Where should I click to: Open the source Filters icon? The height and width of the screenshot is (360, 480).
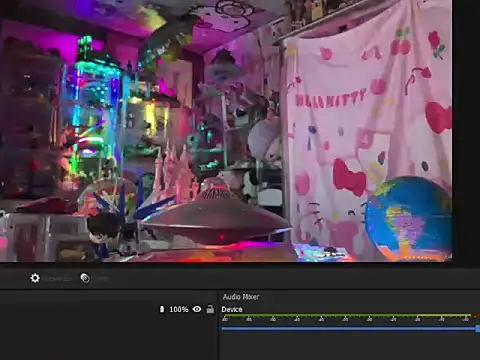click(85, 278)
